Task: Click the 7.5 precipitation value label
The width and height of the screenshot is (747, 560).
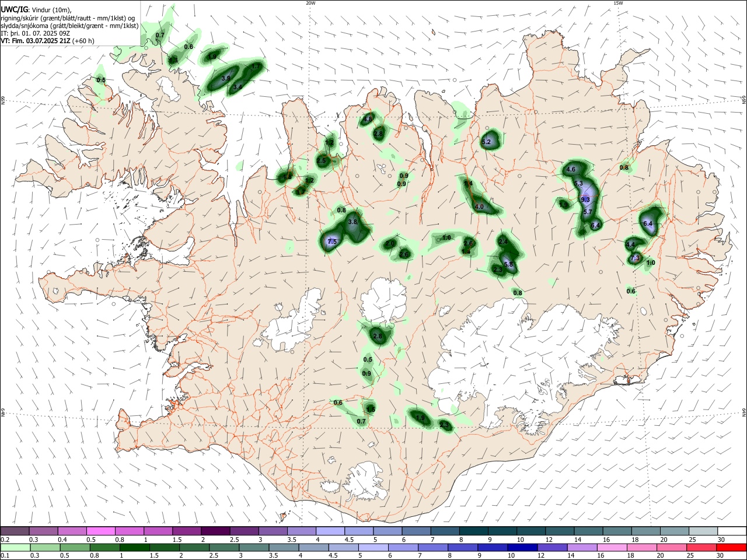Action: pos(333,242)
